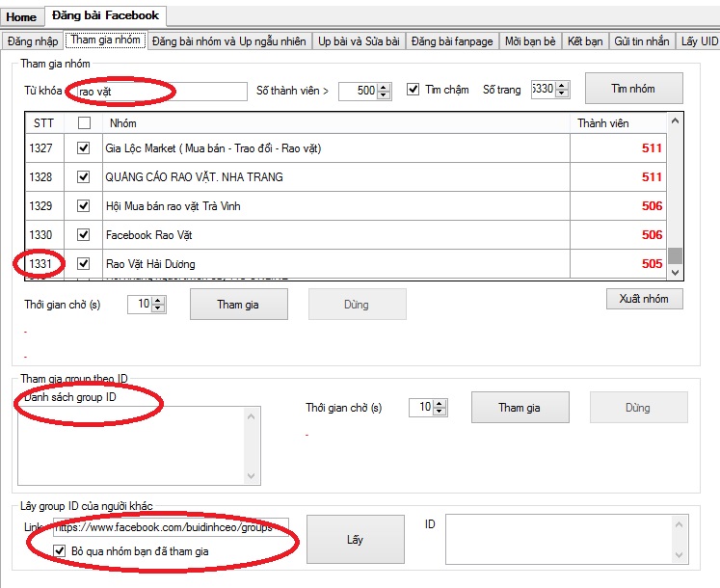Decrease top Thời gian chờ with down arrow
This screenshot has width=720, height=588.
click(x=158, y=308)
